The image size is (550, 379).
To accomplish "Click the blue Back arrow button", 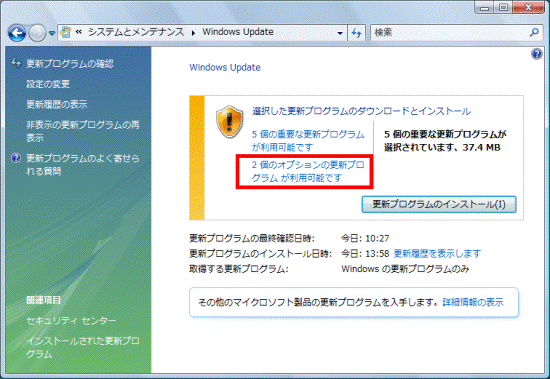I will [17, 33].
